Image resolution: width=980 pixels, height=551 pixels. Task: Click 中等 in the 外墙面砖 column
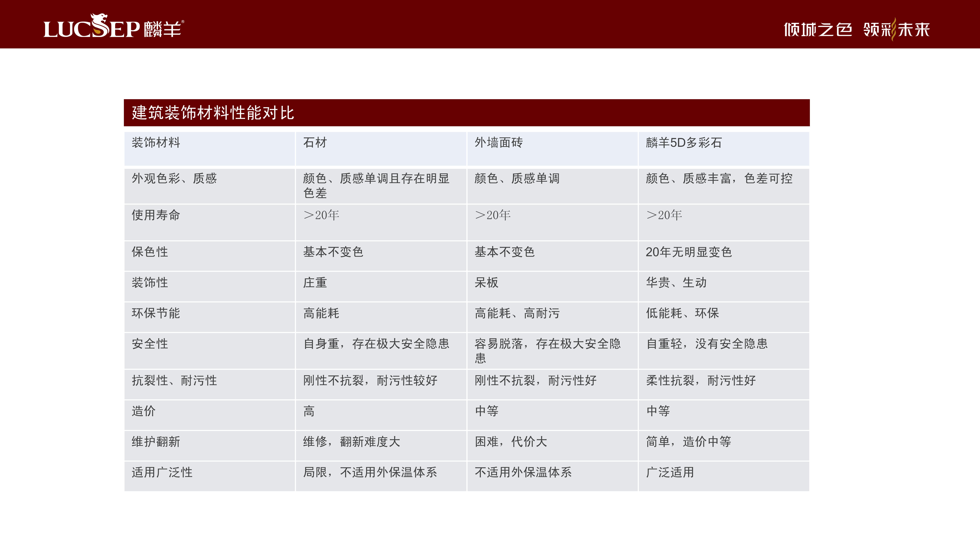pos(487,411)
